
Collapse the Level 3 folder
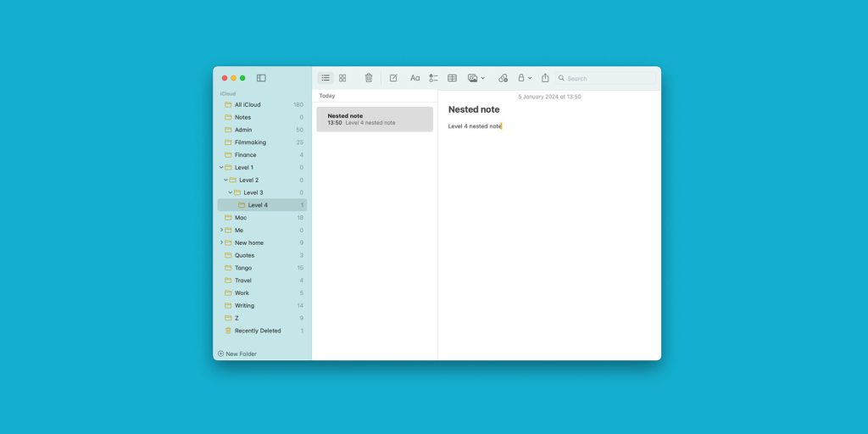coord(230,192)
